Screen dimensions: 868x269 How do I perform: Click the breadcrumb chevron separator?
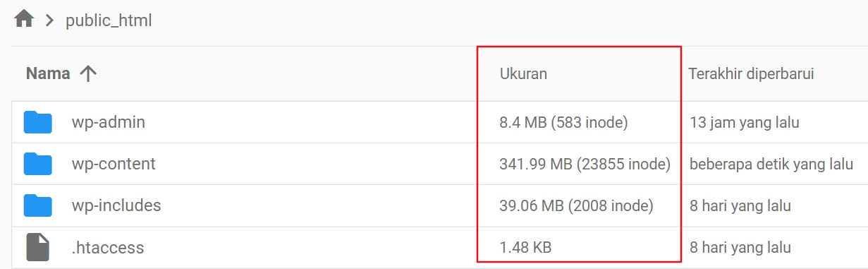pos(49,20)
